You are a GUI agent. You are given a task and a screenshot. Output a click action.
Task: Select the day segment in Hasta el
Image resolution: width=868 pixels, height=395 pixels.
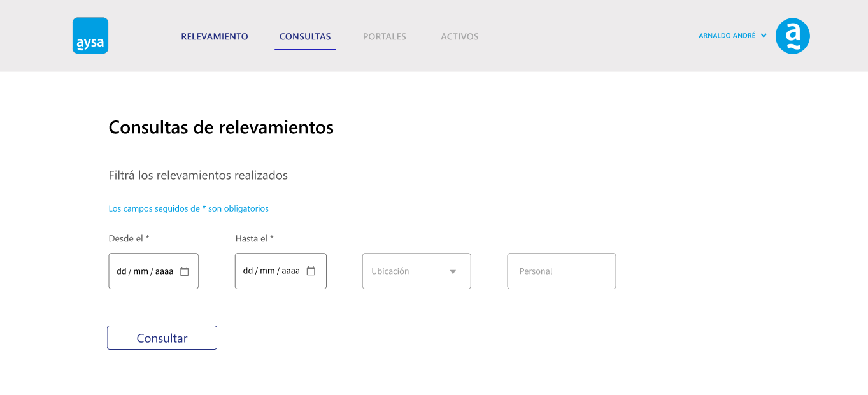point(248,271)
